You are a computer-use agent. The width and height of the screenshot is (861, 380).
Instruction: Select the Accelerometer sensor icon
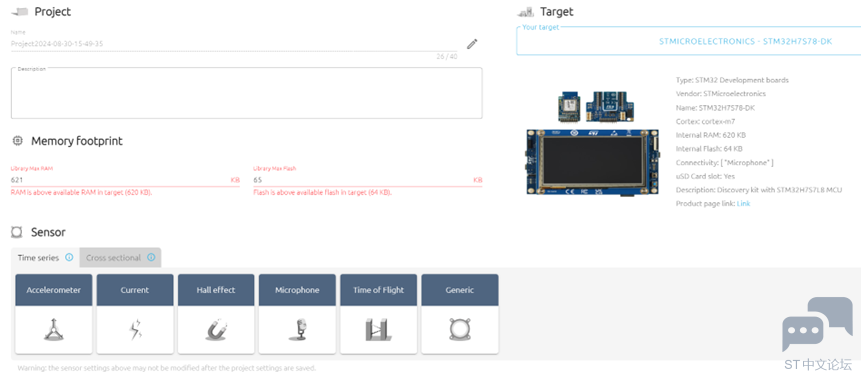(x=54, y=329)
